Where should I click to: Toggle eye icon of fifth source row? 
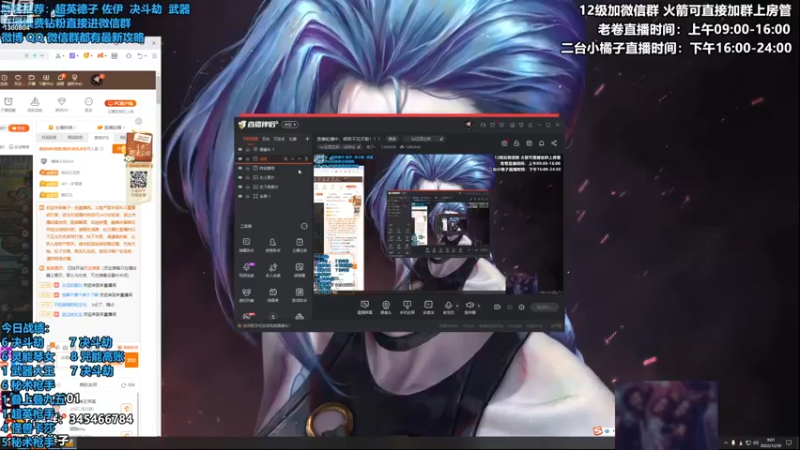(x=240, y=187)
